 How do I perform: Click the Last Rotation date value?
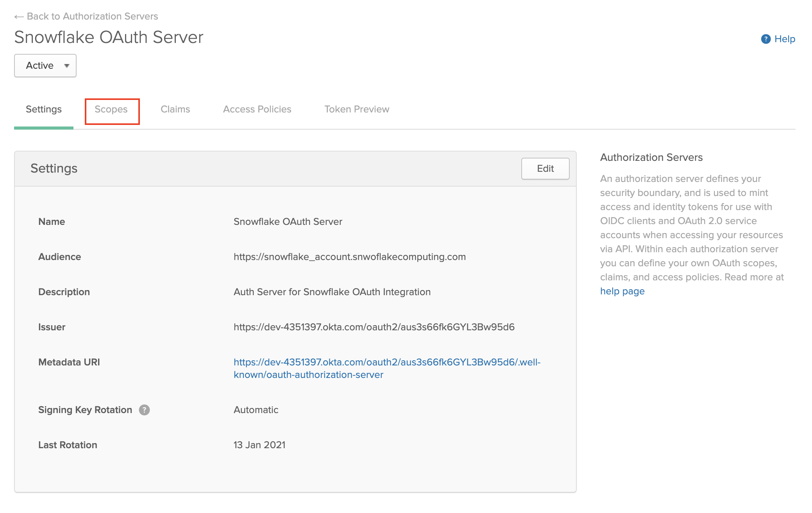pos(259,445)
